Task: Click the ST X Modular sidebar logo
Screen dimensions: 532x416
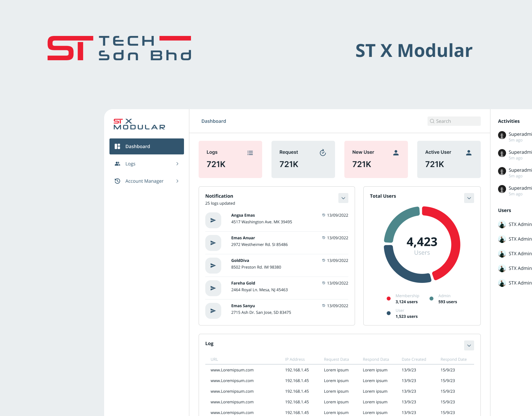Action: (x=139, y=124)
